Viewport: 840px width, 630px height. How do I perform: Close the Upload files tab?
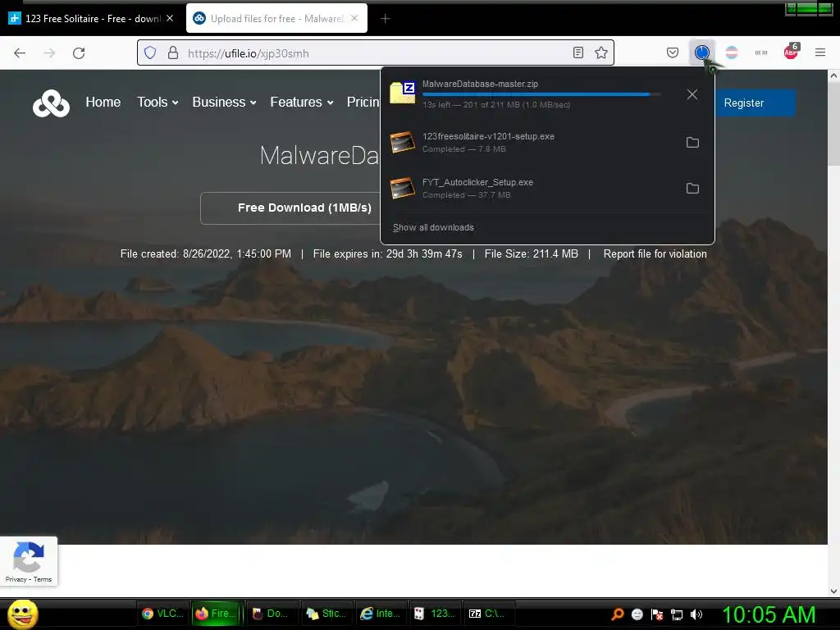click(x=354, y=18)
